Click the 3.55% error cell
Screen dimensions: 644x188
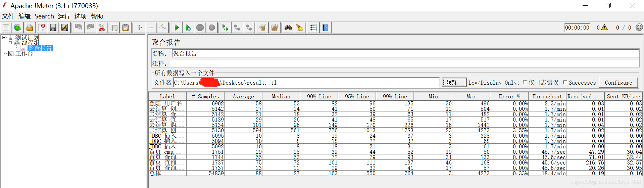509,130
